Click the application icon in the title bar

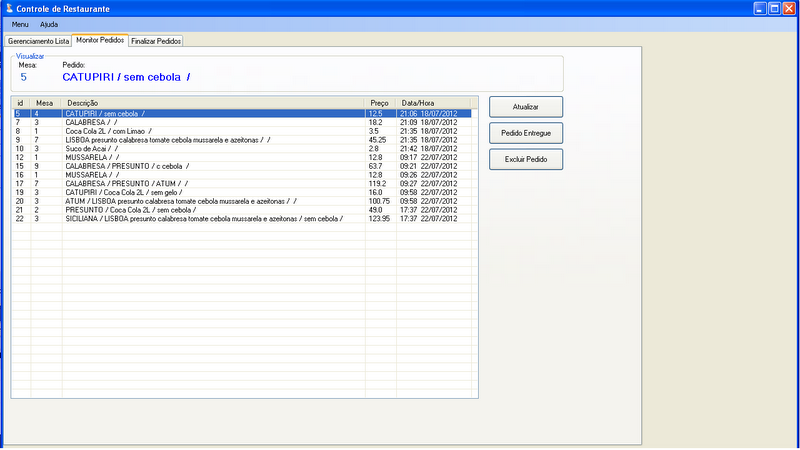click(9, 8)
